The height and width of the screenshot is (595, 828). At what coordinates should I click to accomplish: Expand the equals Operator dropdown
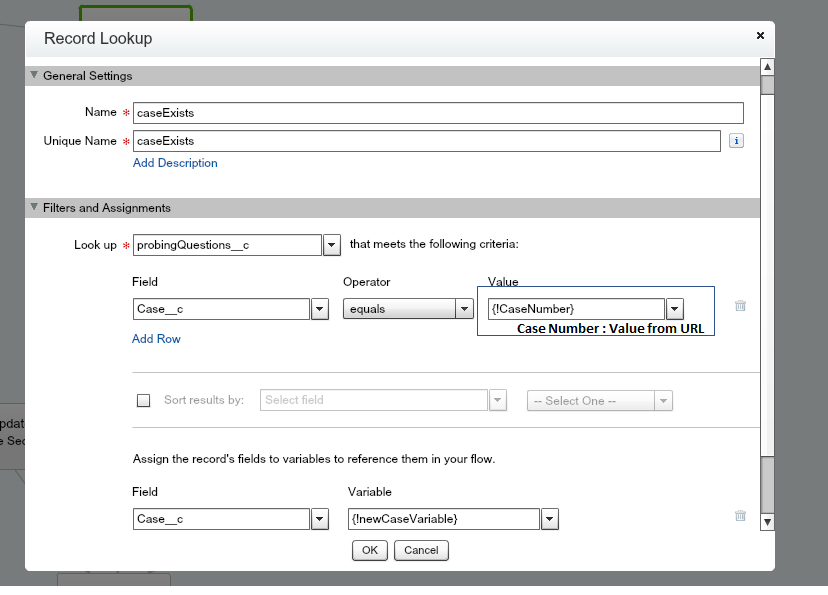point(464,310)
